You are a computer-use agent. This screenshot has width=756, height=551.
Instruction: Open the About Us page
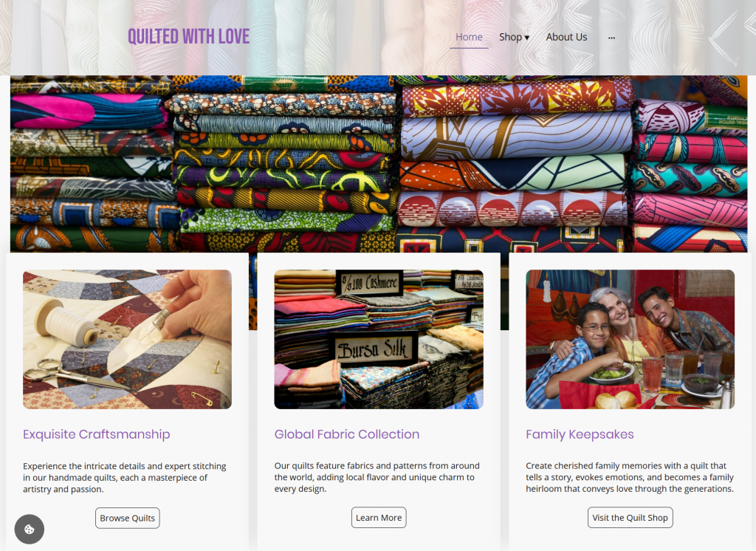(x=566, y=37)
